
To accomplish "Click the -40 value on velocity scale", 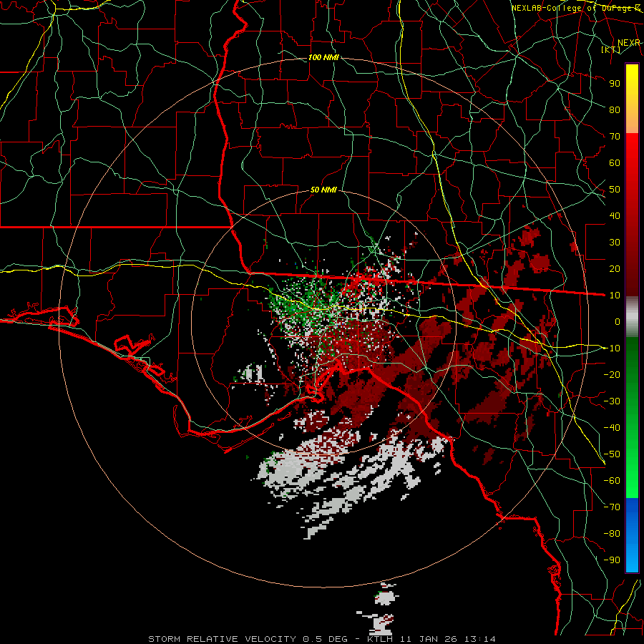I will pyautogui.click(x=612, y=428).
